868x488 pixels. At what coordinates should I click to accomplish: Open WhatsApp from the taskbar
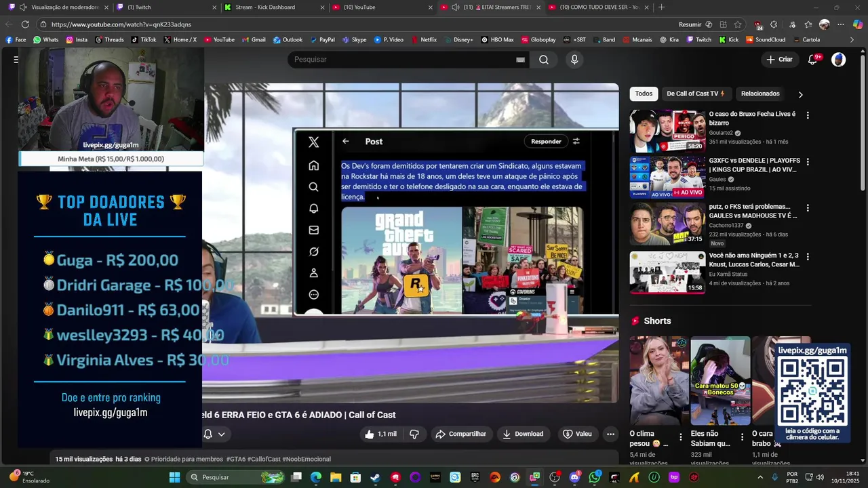[595, 477]
